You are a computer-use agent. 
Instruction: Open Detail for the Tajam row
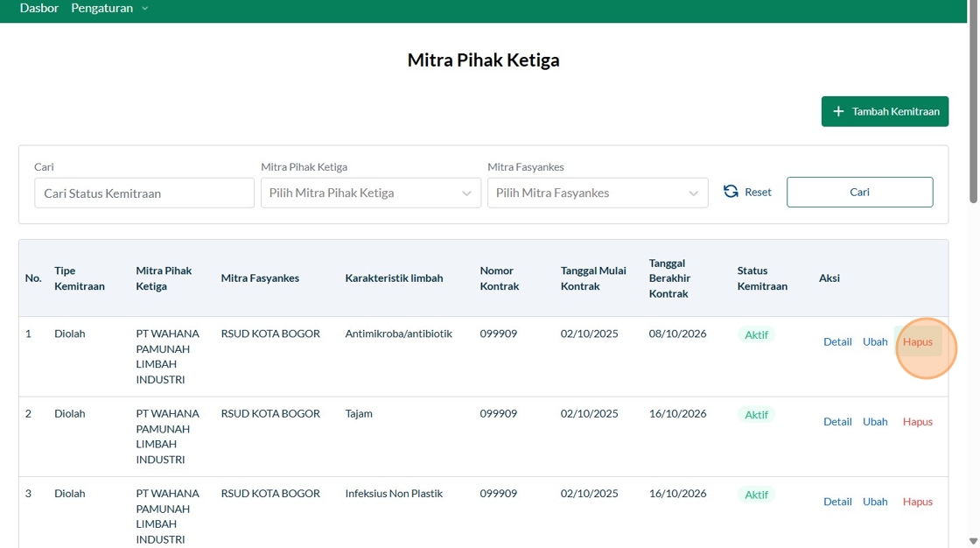(836, 422)
